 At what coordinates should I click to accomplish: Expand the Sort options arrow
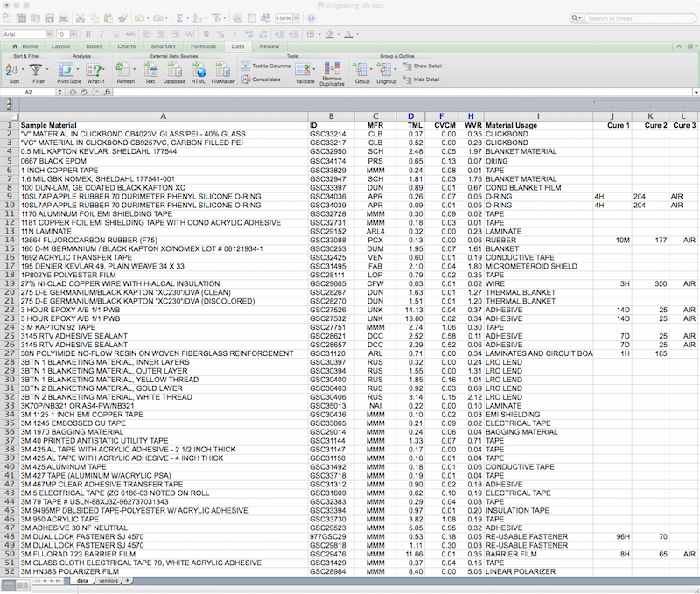click(x=23, y=70)
